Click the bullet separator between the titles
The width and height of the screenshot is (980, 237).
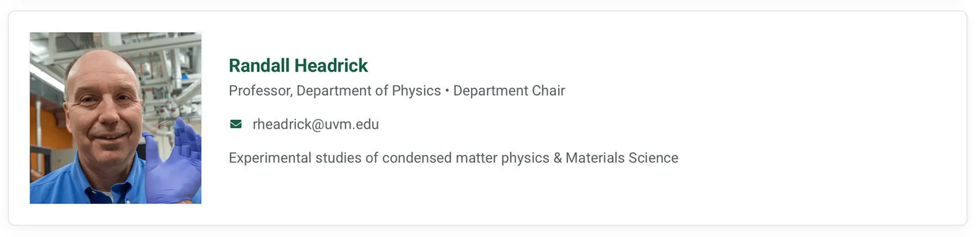click(x=447, y=91)
